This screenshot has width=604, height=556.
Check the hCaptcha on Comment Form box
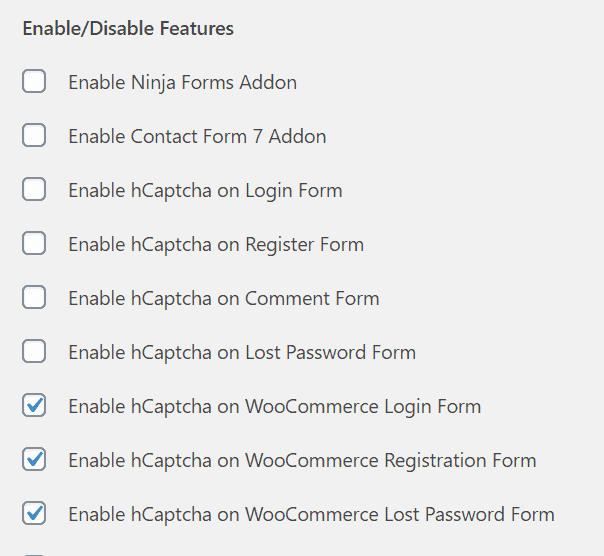[x=34, y=297]
